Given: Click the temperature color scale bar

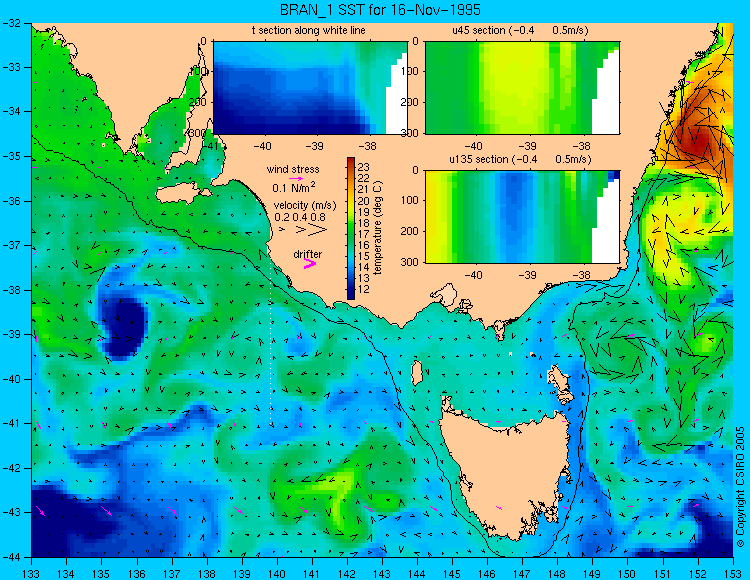Looking at the screenshot, I should pyautogui.click(x=351, y=228).
